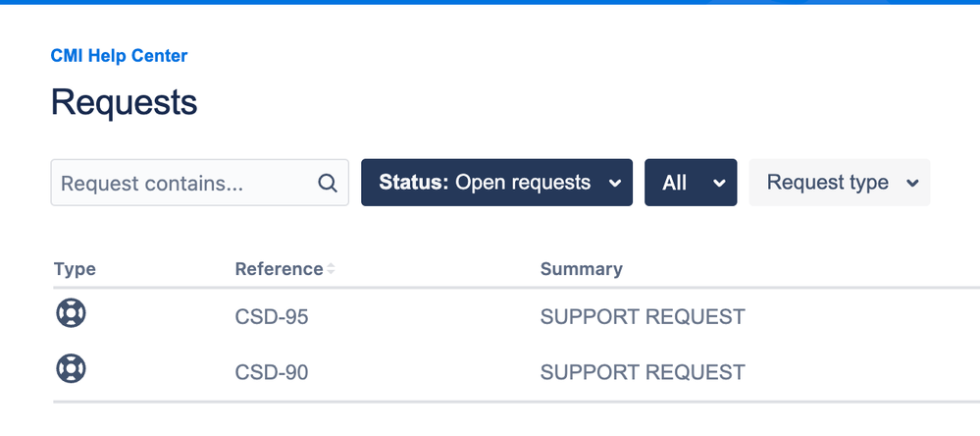This screenshot has height=436, width=980.
Task: Click the lifebuoy icon for CSD-90
Action: [71, 368]
